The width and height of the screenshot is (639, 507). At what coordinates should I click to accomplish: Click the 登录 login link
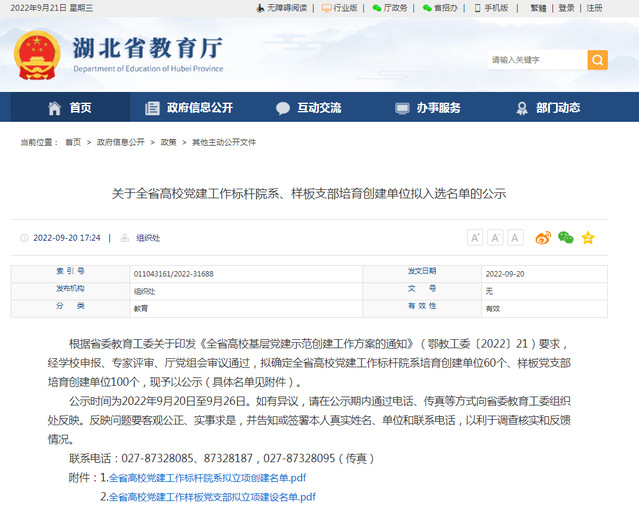click(566, 8)
